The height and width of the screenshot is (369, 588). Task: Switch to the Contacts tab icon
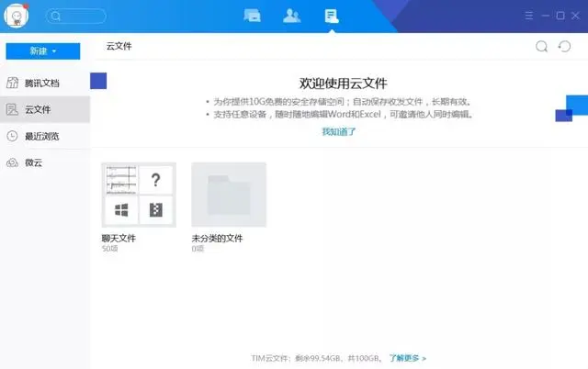coord(292,16)
